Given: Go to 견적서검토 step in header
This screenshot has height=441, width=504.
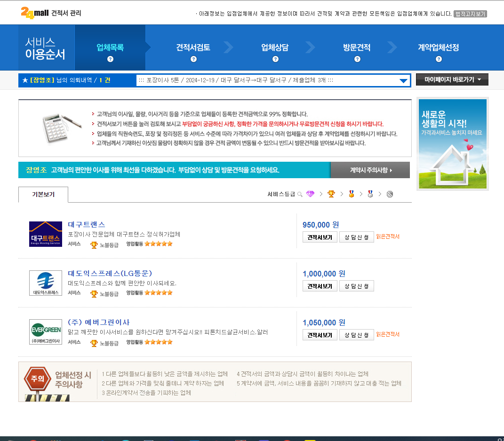Looking at the screenshot, I should 193,47.
